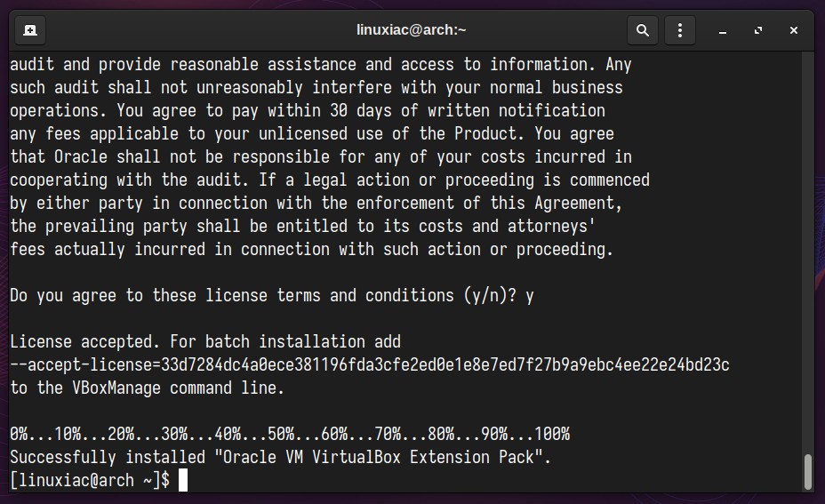Screen dimensions: 825x504
Task: Open the three-dot main menu
Action: pos(680,30)
